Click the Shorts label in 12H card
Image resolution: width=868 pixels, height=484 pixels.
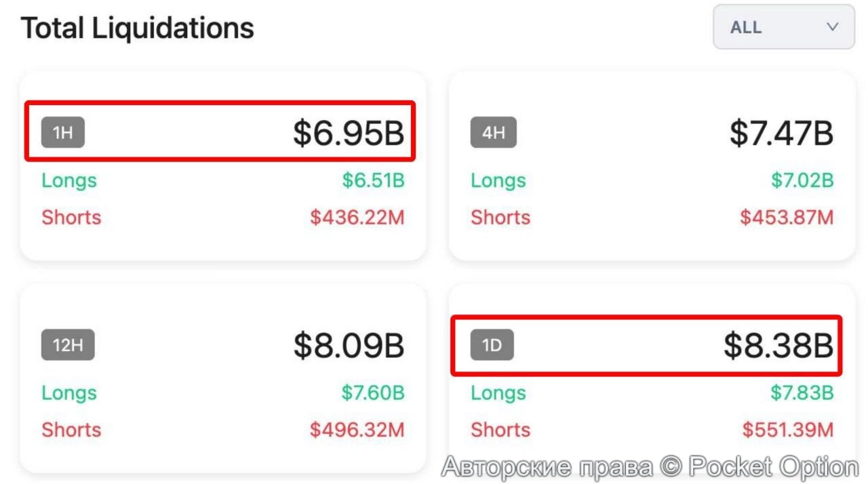pos(71,430)
